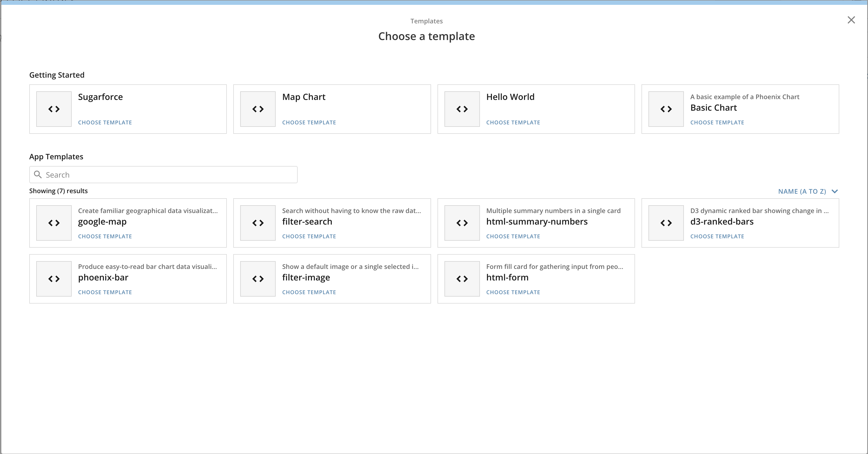
Task: Choose template for Sugarforce
Action: point(104,122)
